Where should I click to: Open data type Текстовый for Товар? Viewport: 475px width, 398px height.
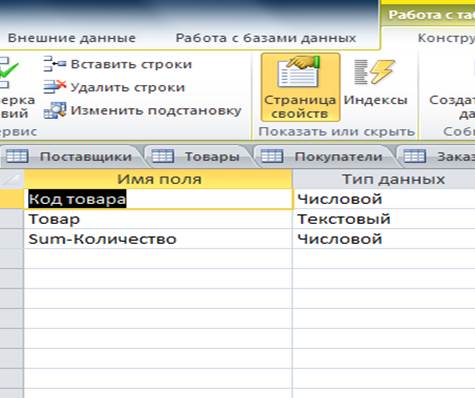click(384, 219)
